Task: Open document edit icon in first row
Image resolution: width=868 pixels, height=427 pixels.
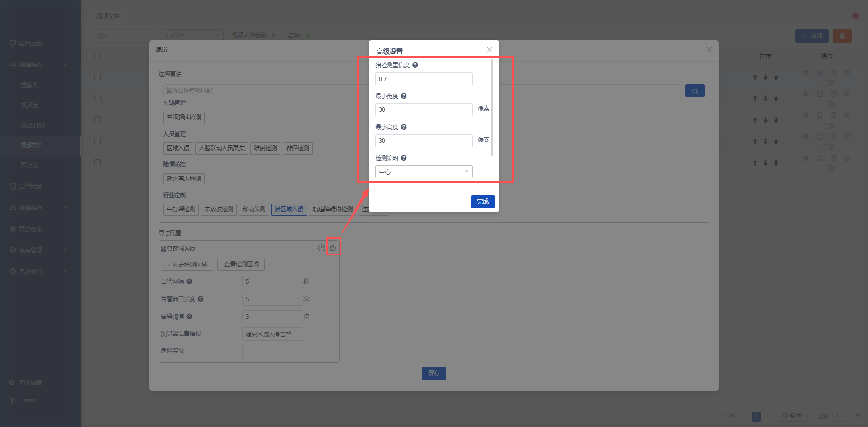Action: tap(820, 72)
